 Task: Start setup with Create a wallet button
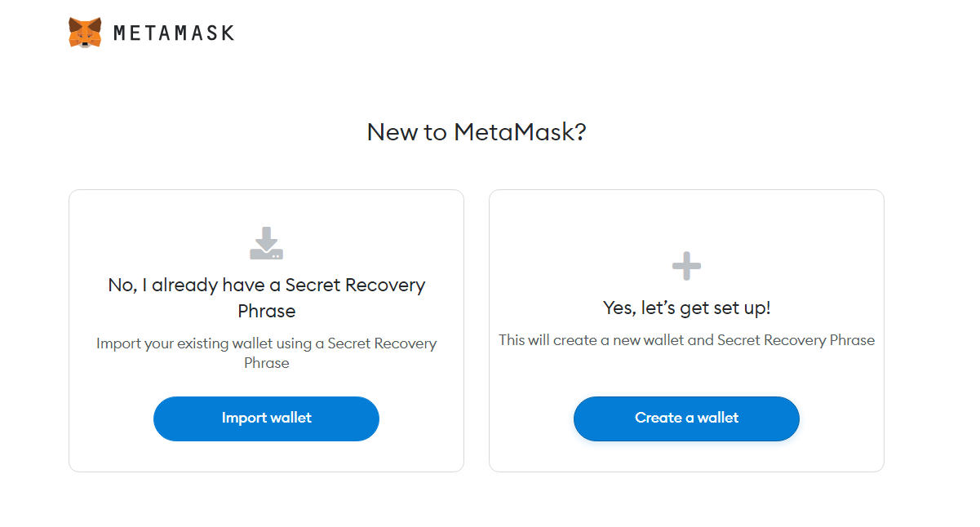(x=686, y=418)
